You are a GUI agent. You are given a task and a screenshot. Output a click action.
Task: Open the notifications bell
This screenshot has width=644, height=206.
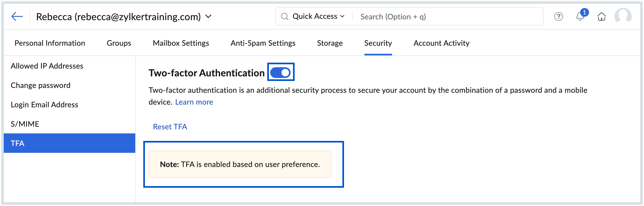pyautogui.click(x=580, y=17)
